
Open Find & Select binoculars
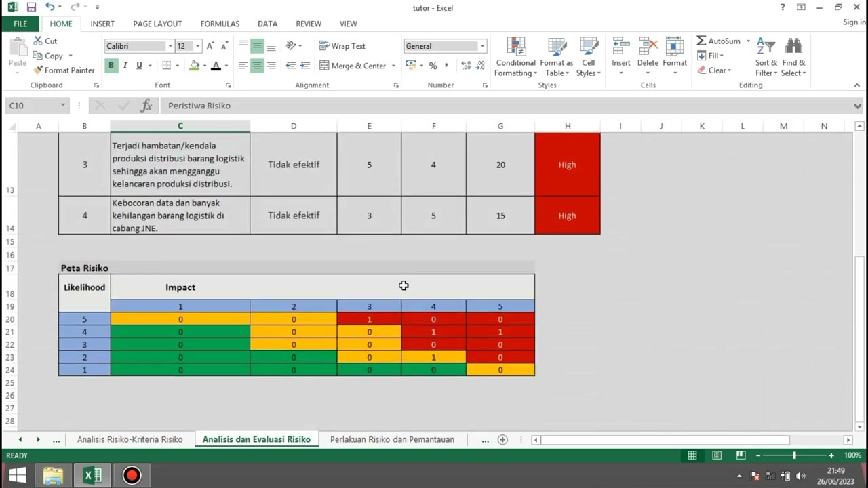point(793,57)
